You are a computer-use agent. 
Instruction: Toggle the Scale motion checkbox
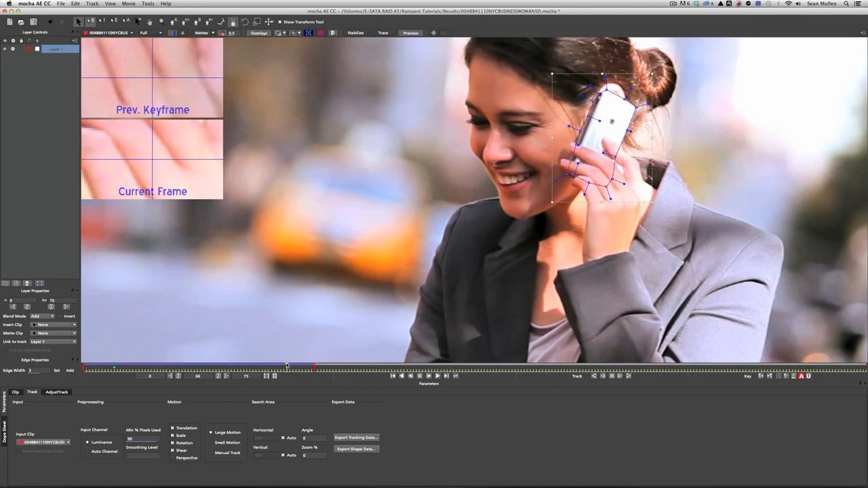point(172,435)
